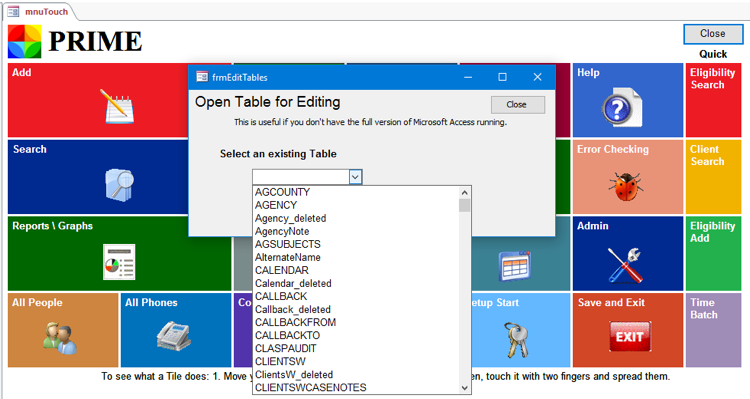Screen dimensions: 750x399
Task: Click the Setup Start keys icon
Action: (516, 340)
